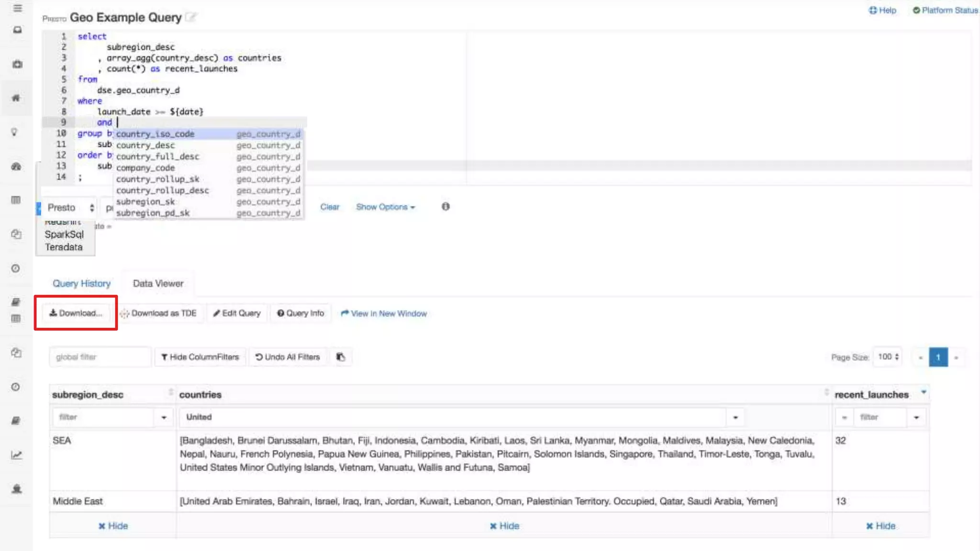Viewport: 980px width, 551px height.
Task: Select Teradata from engine list
Action: pos(64,247)
